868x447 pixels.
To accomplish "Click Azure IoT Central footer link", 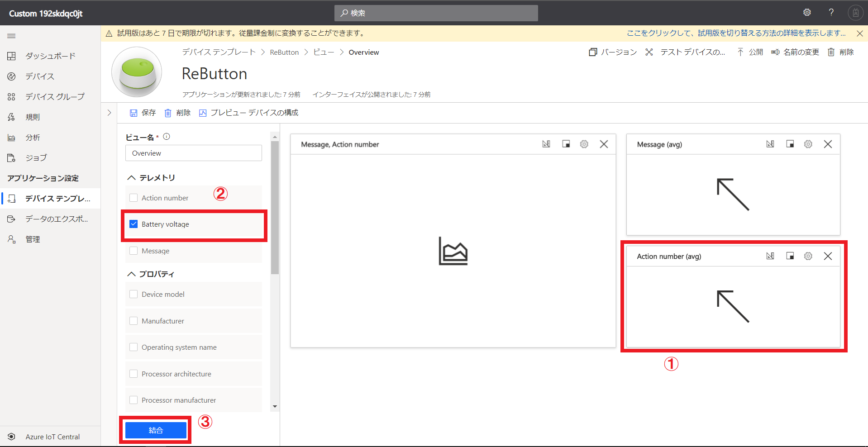I will click(x=52, y=437).
